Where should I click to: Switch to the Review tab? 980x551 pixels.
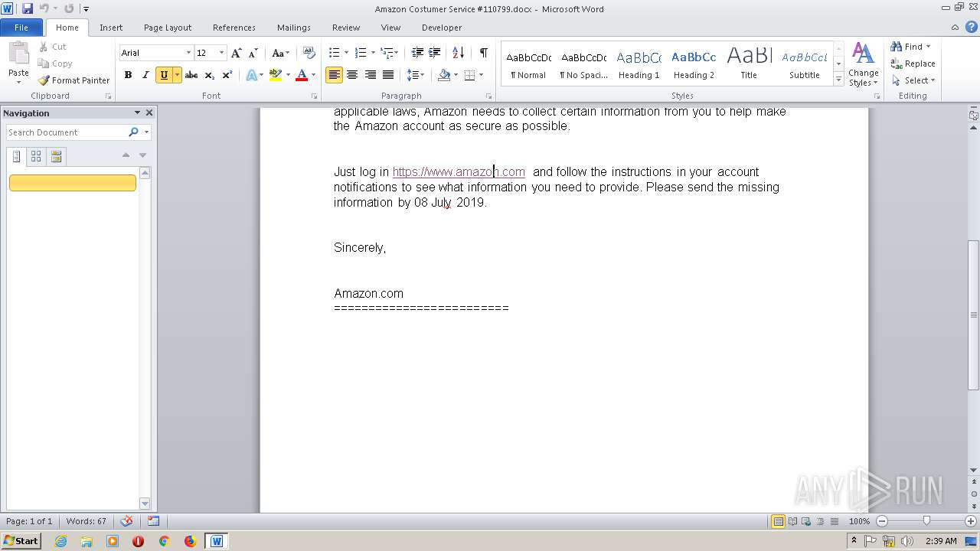point(346,28)
